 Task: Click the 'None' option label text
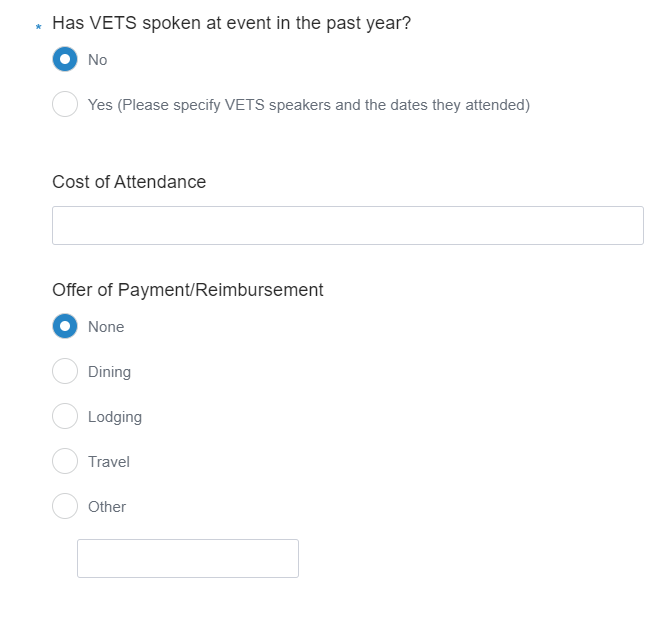click(106, 327)
